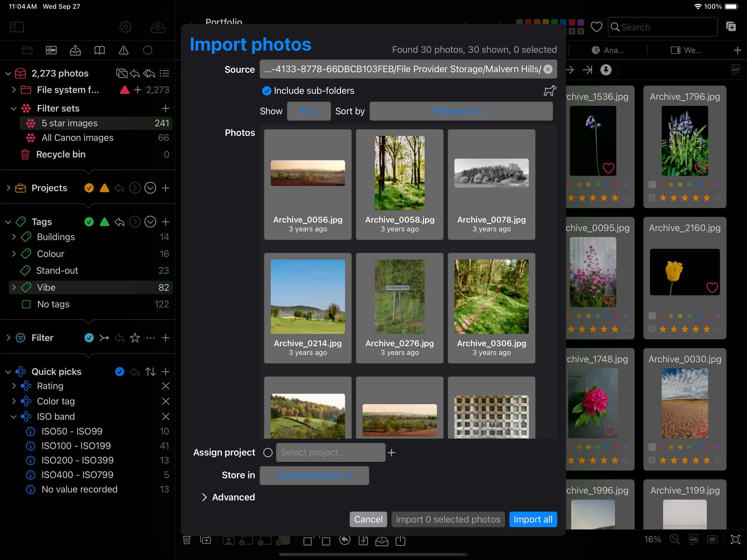
Task: Select the 5 star images filter set
Action: pos(96,123)
